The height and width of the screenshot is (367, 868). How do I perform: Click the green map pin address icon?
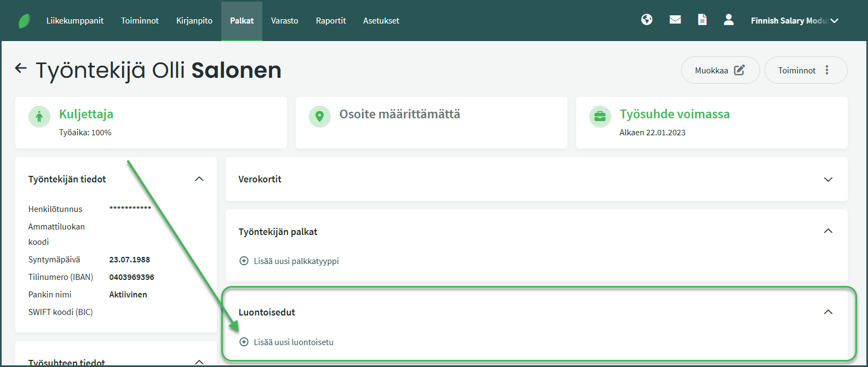pos(320,117)
